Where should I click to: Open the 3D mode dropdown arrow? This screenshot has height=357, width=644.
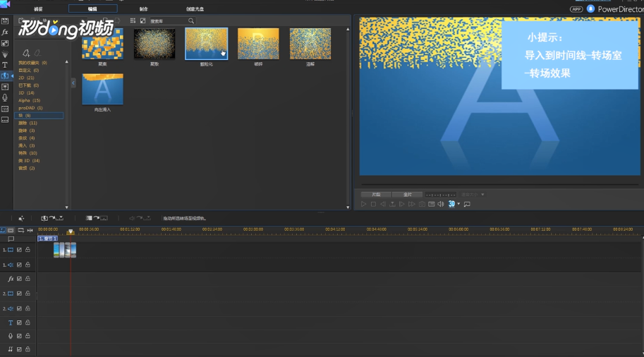point(458,204)
